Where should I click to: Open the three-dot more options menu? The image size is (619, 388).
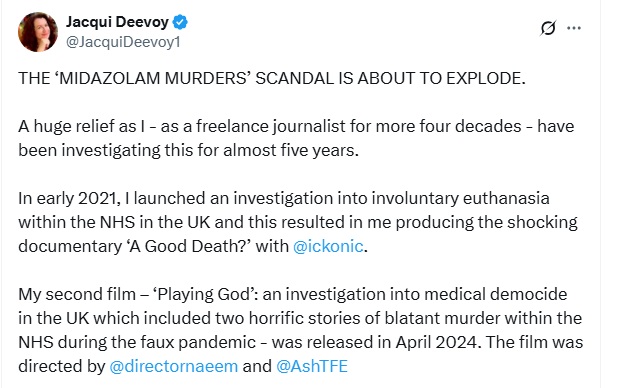pyautogui.click(x=574, y=28)
